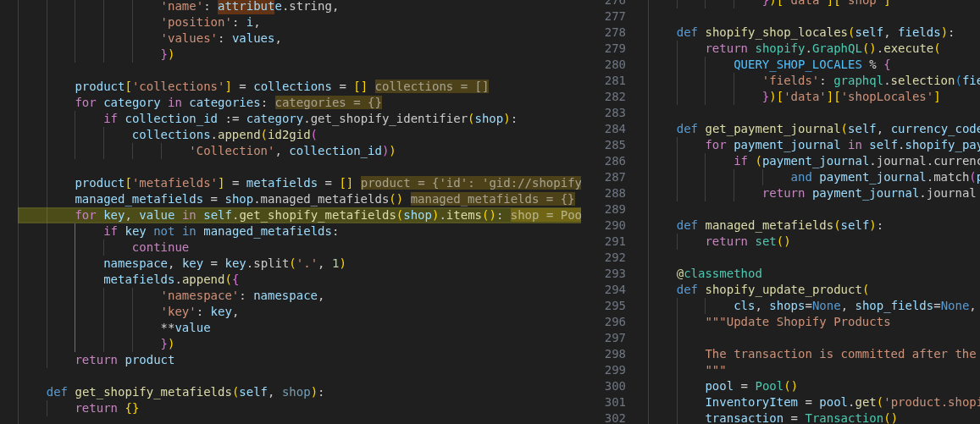Click the inline debug value 'categories = {}'
The height and width of the screenshot is (424, 980).
329,102
